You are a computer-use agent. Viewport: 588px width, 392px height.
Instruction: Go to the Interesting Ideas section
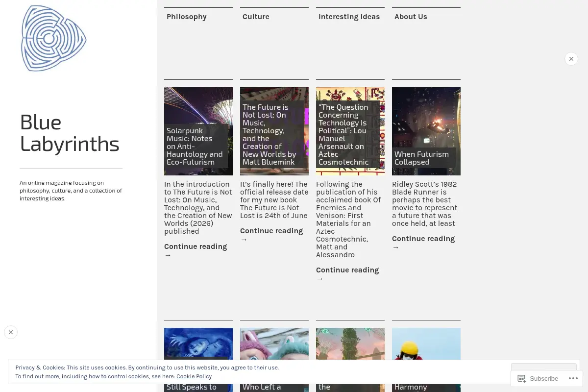coord(349,17)
